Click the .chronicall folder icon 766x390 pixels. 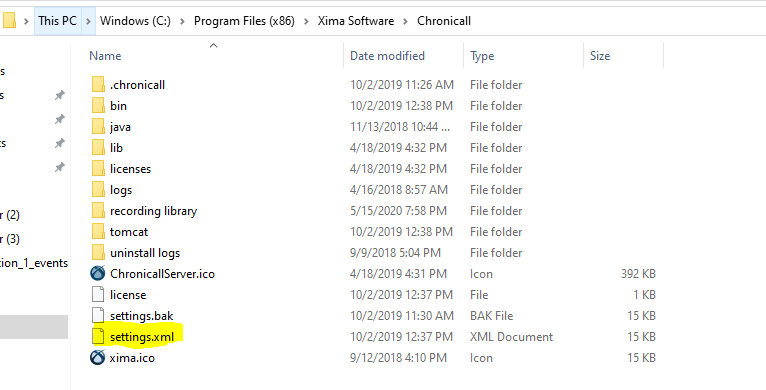click(x=98, y=85)
